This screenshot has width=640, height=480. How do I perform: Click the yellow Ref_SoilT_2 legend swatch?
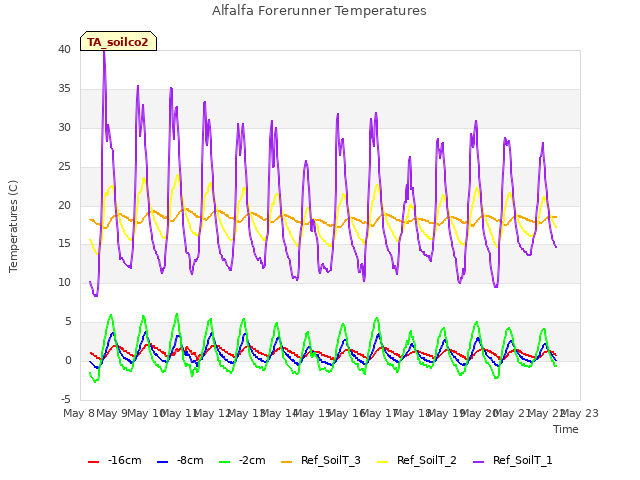(382, 462)
